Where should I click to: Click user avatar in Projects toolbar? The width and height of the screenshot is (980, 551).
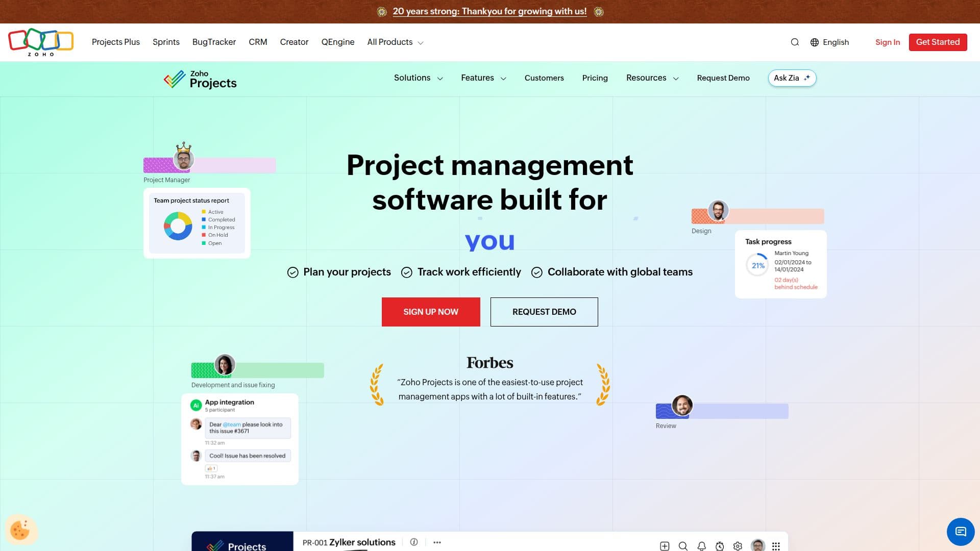pos(758,545)
